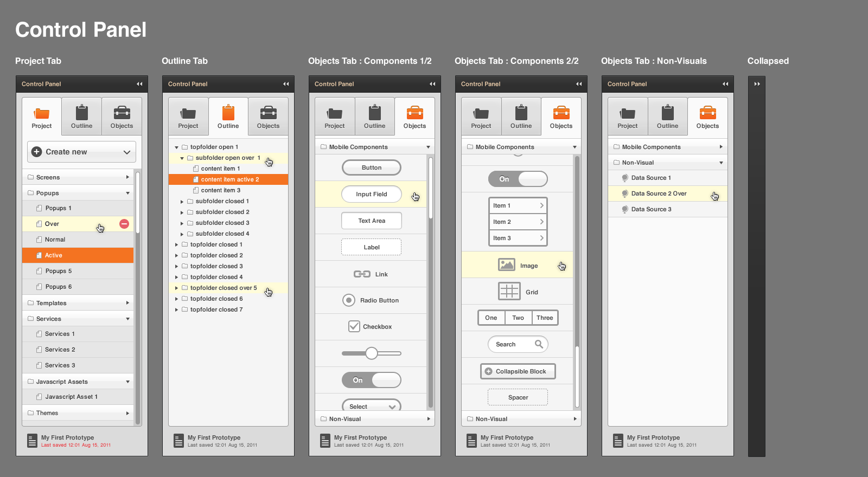This screenshot has width=868, height=477.
Task: Toggle the On switch in Components 1/2 panel
Action: (x=372, y=380)
